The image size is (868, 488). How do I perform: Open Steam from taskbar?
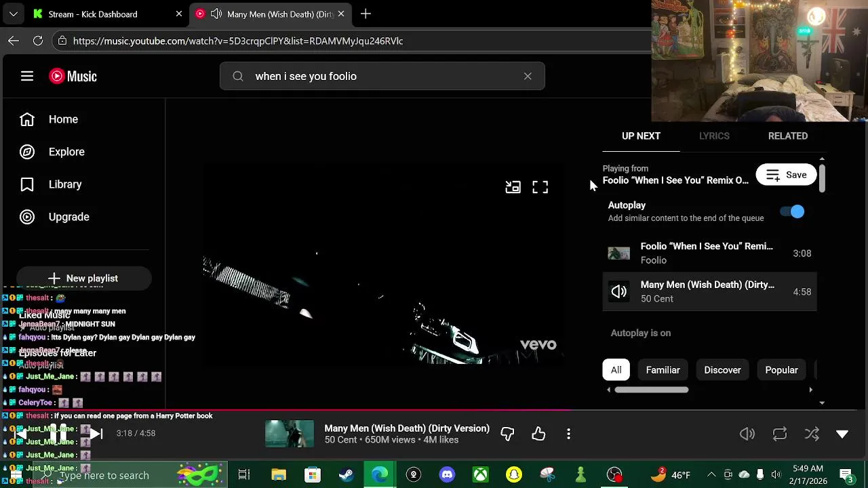click(x=346, y=475)
